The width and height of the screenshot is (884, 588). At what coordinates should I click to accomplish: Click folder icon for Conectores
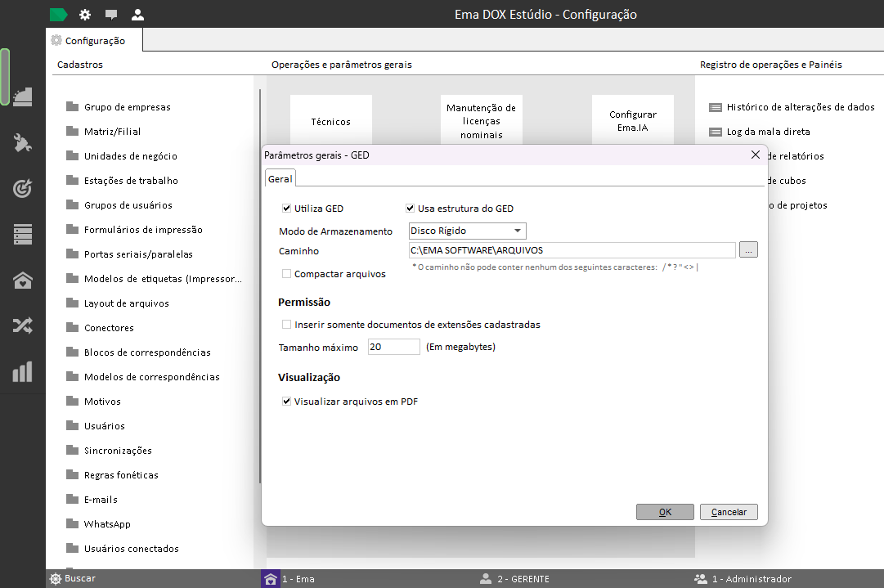(x=72, y=328)
